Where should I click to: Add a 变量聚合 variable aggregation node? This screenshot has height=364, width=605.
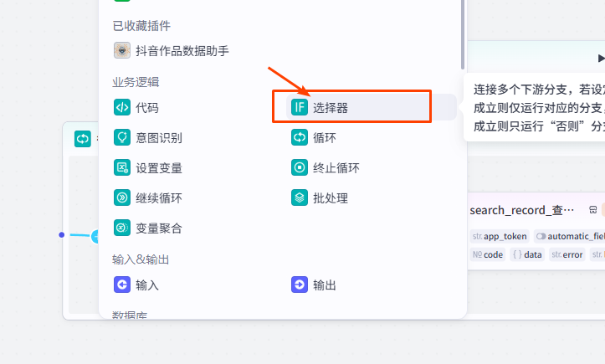(x=148, y=228)
